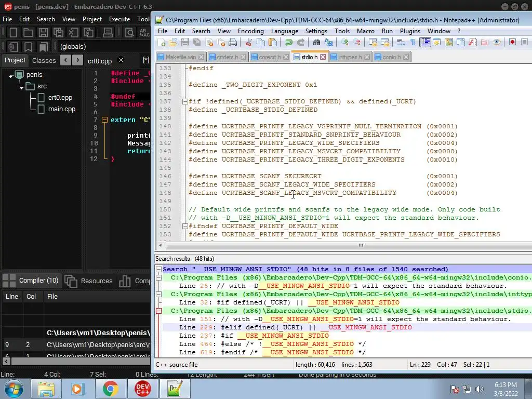Open the Encoding menu in Notepad++
This screenshot has width=532, height=399.
(251, 31)
